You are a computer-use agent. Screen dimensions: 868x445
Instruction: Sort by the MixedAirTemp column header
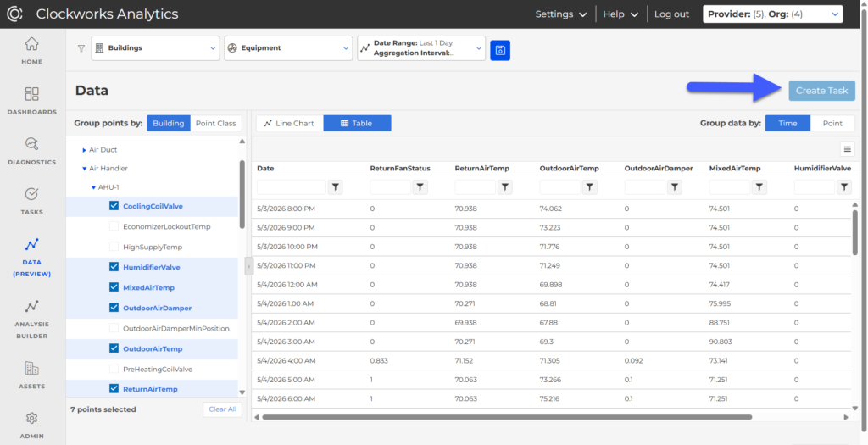pyautogui.click(x=735, y=169)
